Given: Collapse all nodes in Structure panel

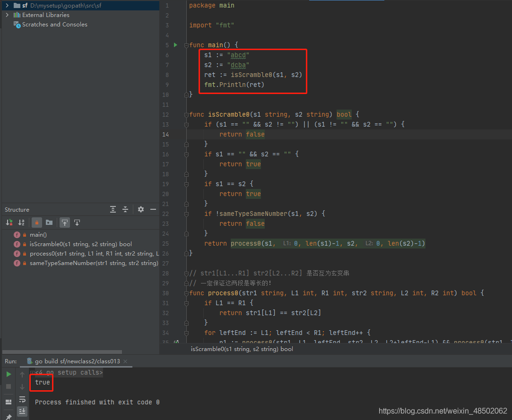Looking at the screenshot, I should tap(125, 209).
